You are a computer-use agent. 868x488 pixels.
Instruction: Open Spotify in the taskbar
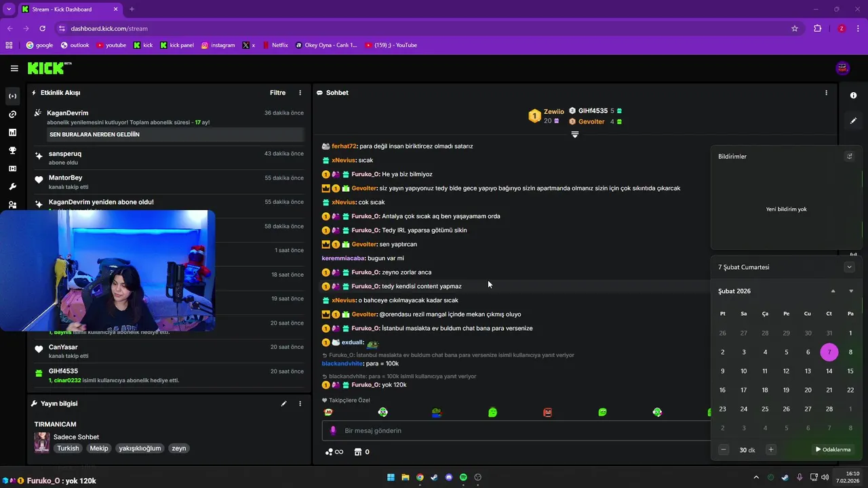[464, 477]
